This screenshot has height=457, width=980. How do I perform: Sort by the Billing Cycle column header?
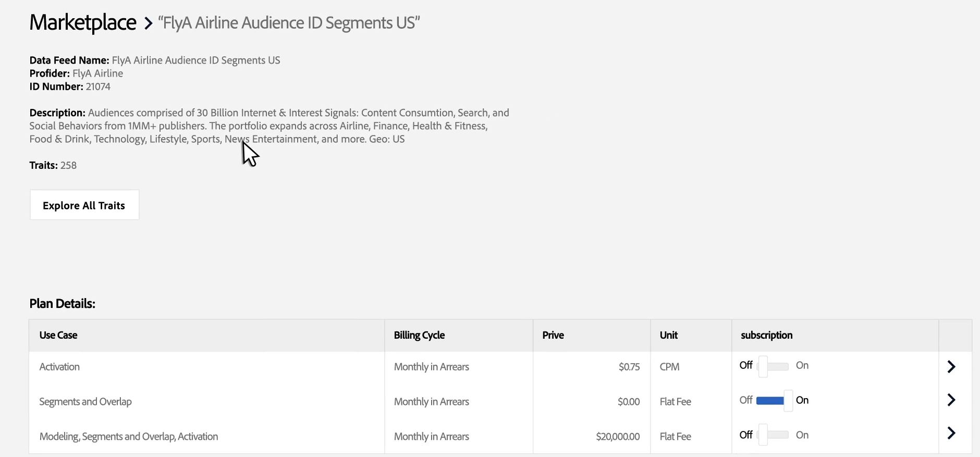point(419,335)
